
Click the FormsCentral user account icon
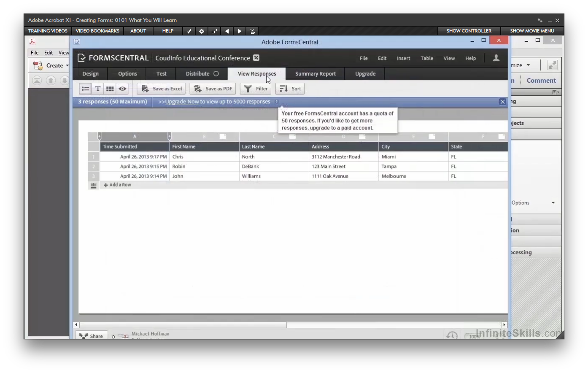tap(496, 58)
